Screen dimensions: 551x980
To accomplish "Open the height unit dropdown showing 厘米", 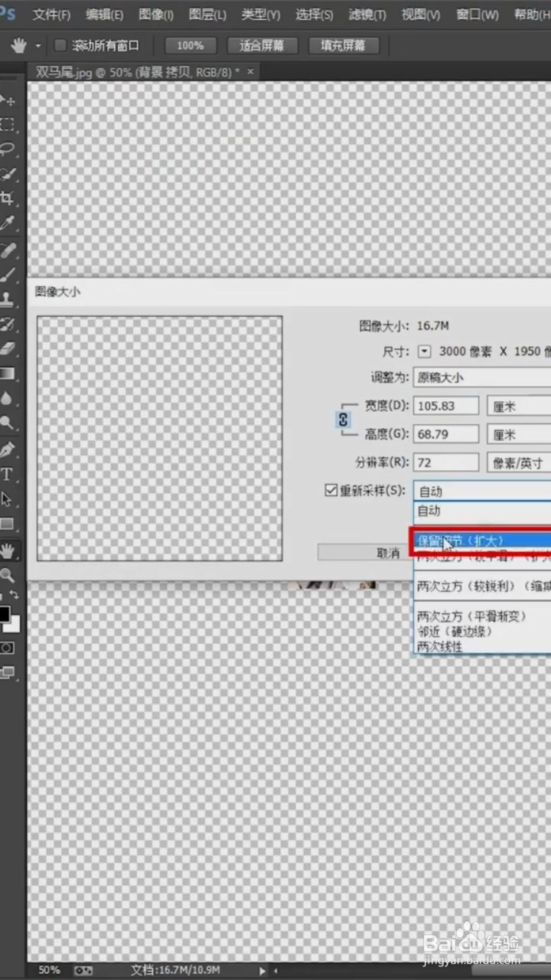I will pos(519,434).
